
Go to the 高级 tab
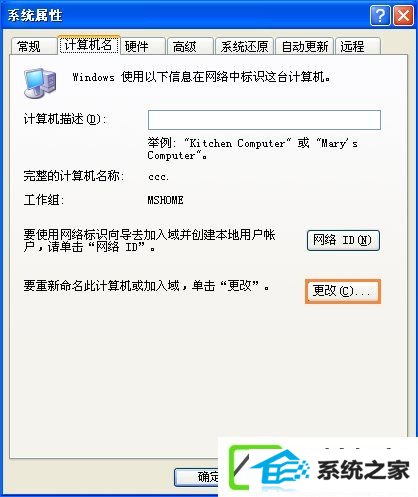[x=190, y=46]
